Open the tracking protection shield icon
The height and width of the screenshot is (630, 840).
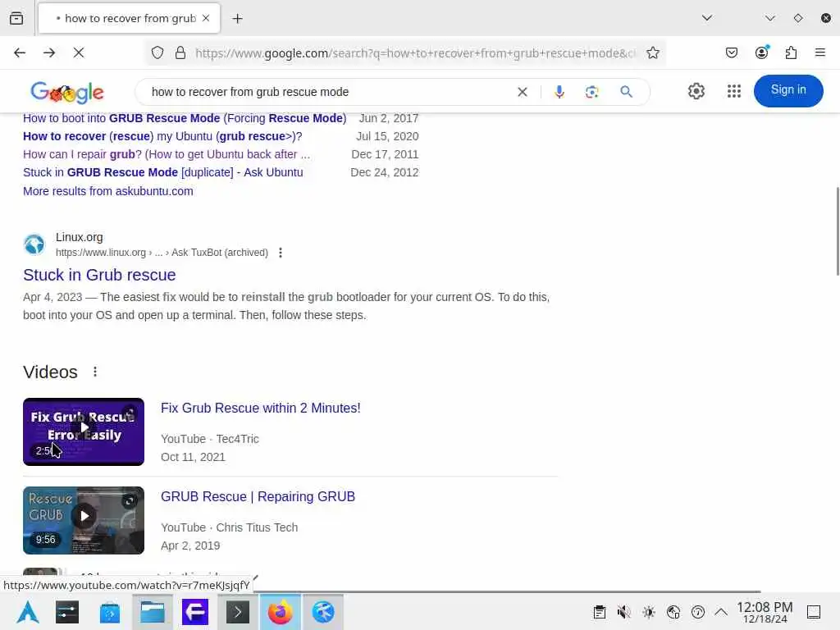pos(157,52)
